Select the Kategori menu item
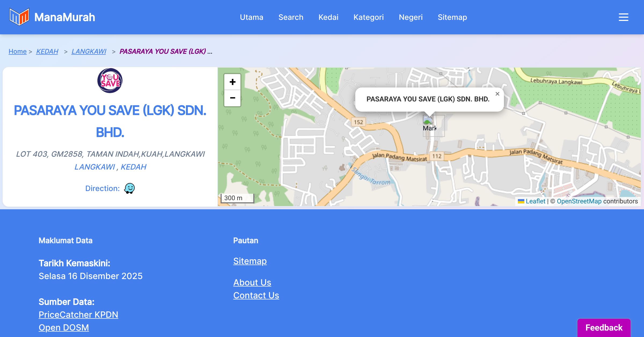The image size is (644, 337). point(368,17)
